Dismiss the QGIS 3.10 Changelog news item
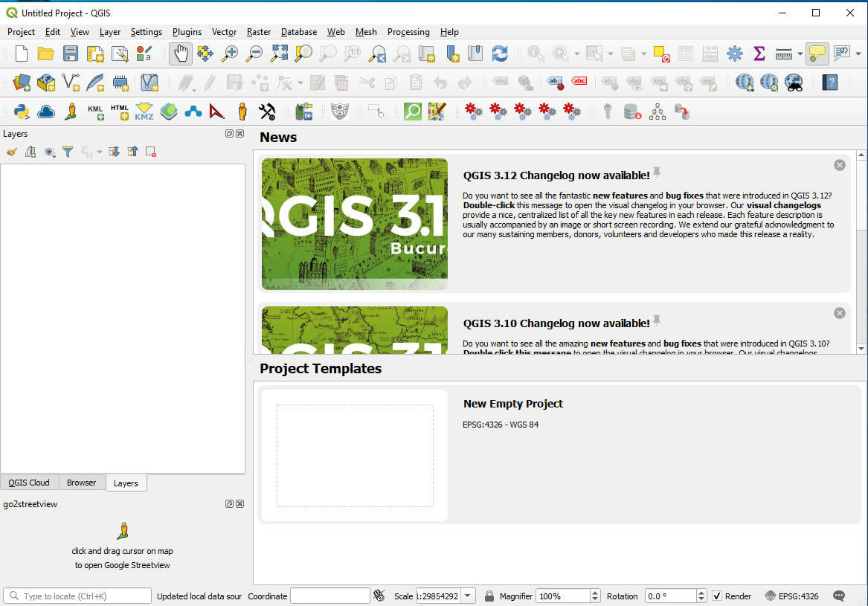The height and width of the screenshot is (606, 868). point(839,313)
